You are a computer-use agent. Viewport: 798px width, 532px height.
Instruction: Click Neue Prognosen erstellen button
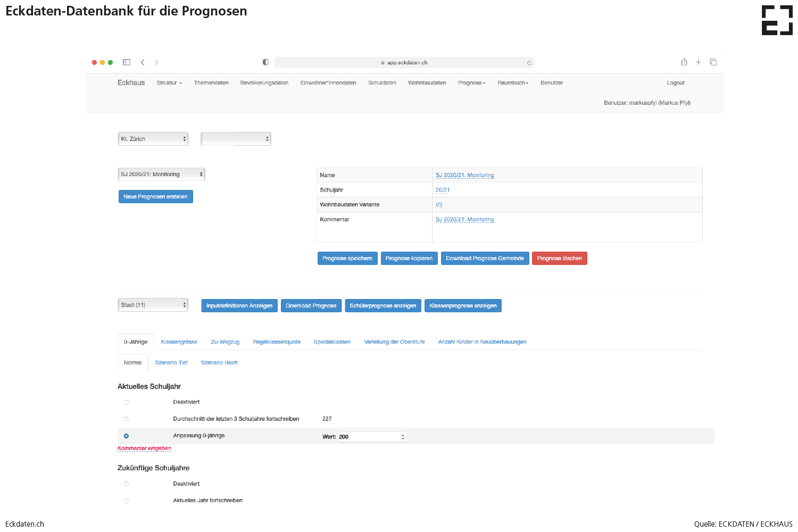pyautogui.click(x=155, y=197)
